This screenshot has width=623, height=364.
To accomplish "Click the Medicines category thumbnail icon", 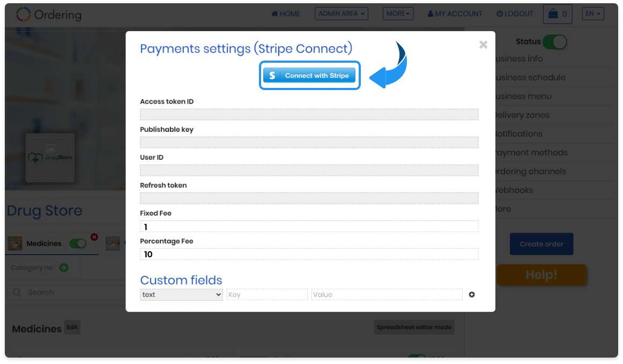I will [15, 243].
